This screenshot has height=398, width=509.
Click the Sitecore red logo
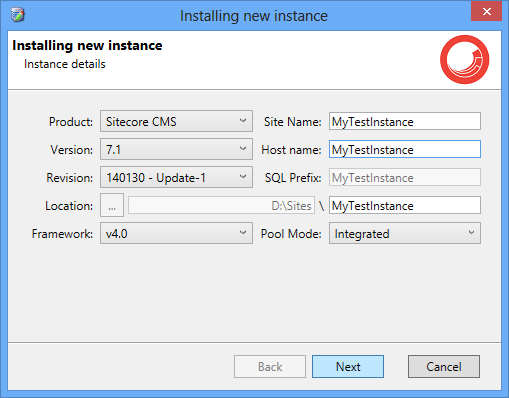pyautogui.click(x=464, y=60)
